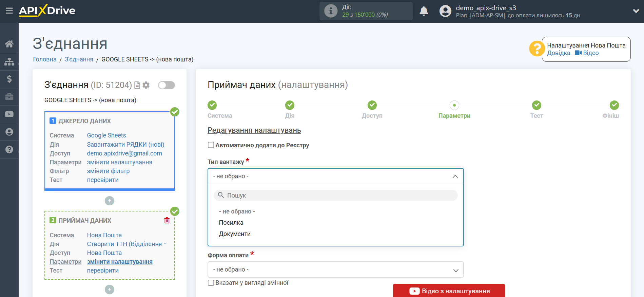Open the notifications bell
This screenshot has height=297, width=644.
(x=424, y=11)
